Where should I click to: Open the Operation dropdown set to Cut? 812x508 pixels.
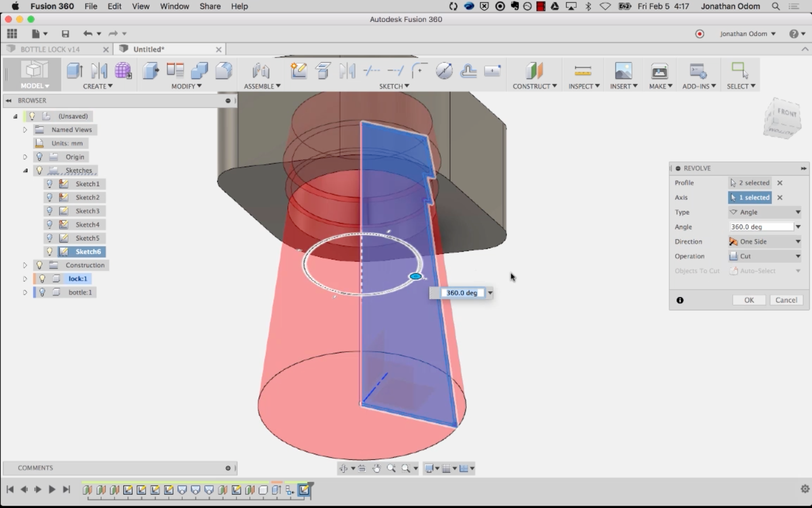pyautogui.click(x=764, y=256)
